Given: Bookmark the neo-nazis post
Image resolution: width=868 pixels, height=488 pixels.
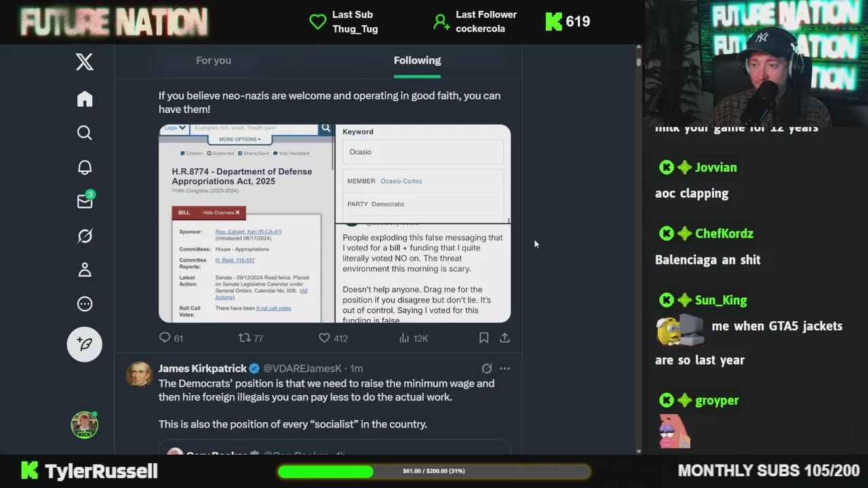Looking at the screenshot, I should pyautogui.click(x=484, y=338).
